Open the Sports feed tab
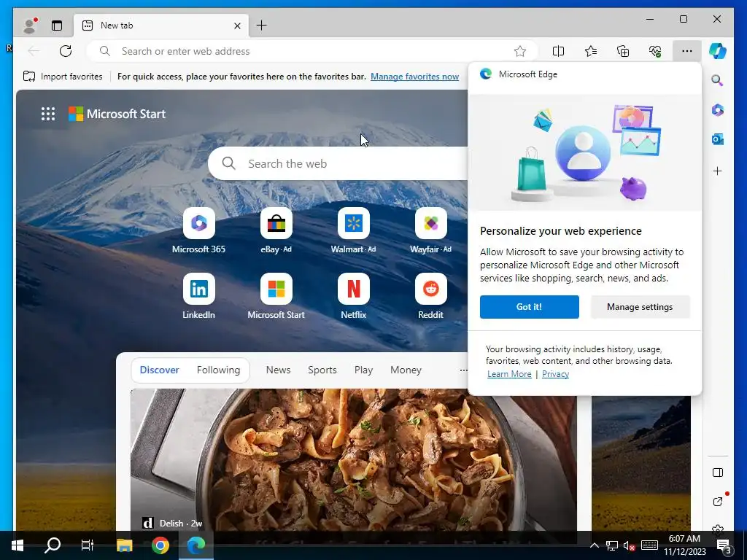747x560 pixels. tap(322, 370)
